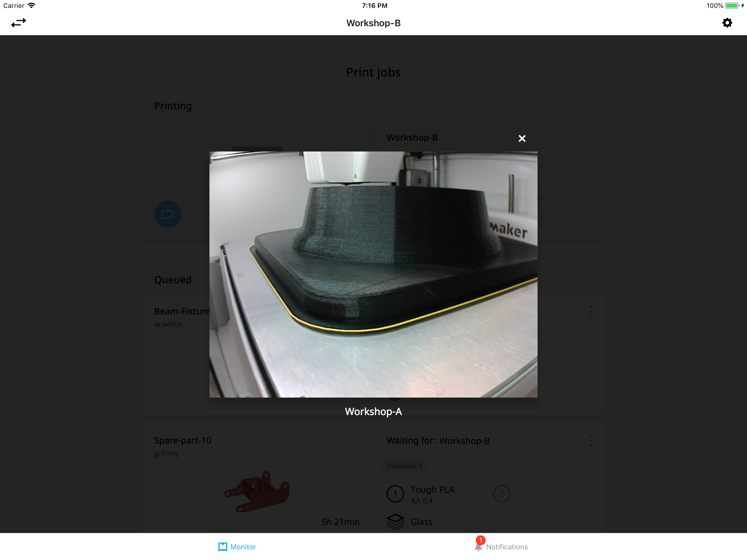The height and width of the screenshot is (560, 747).
Task: Open Beam-Fixture job options menu
Action: [x=590, y=311]
